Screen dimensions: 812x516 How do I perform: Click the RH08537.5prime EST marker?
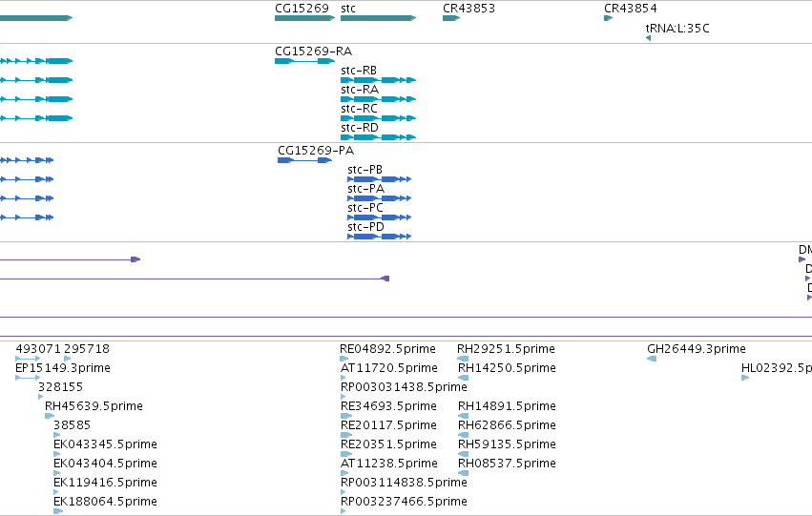[x=463, y=474]
